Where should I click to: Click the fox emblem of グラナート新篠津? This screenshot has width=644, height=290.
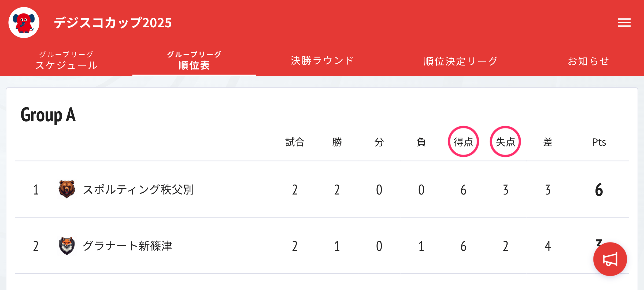(67, 246)
